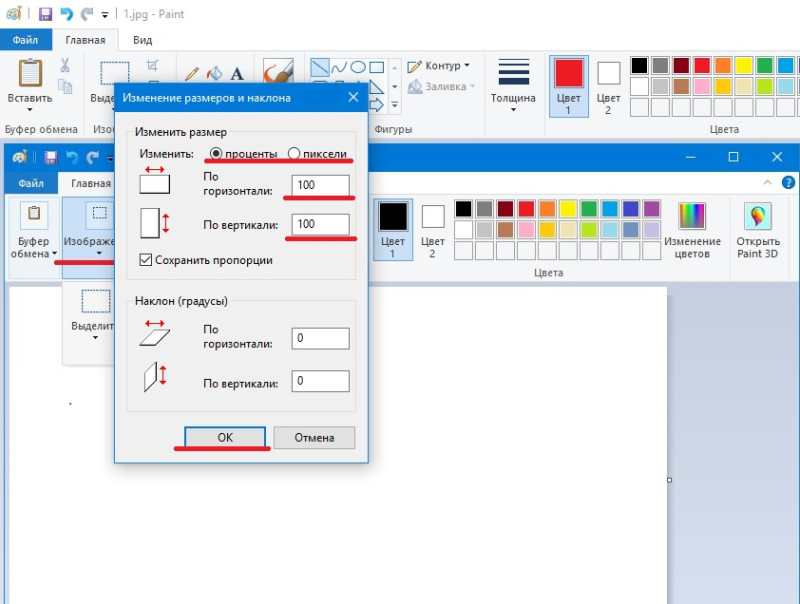Select the Text tool
800x604 pixels.
point(237,74)
